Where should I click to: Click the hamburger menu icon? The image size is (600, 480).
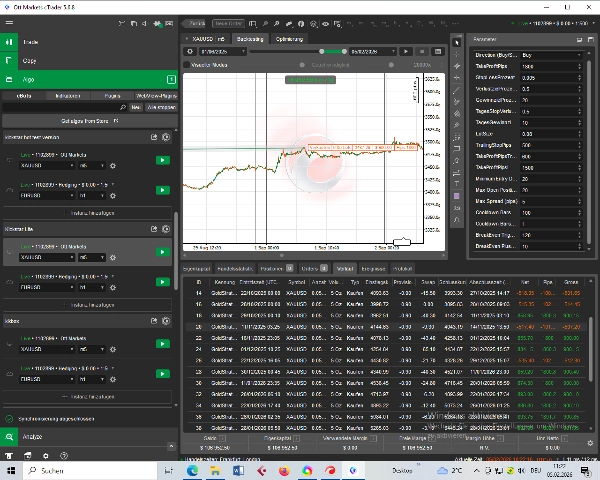coord(9,22)
